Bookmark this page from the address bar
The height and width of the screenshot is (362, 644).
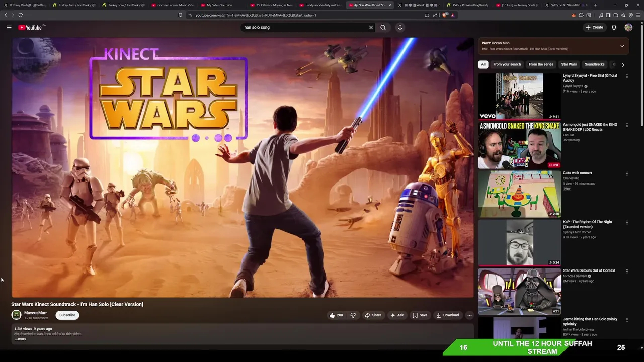(x=180, y=15)
